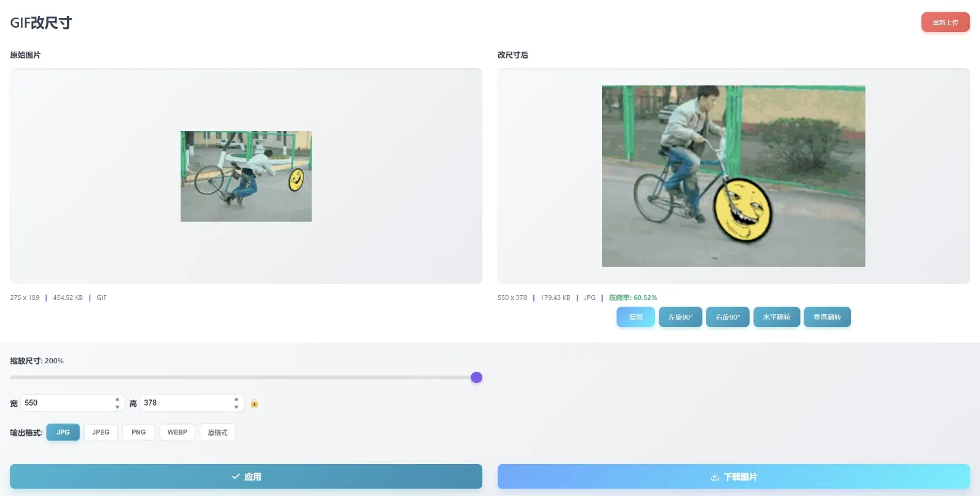This screenshot has height=496, width=980.
Task: Click the 输出格式 label
Action: pos(26,433)
